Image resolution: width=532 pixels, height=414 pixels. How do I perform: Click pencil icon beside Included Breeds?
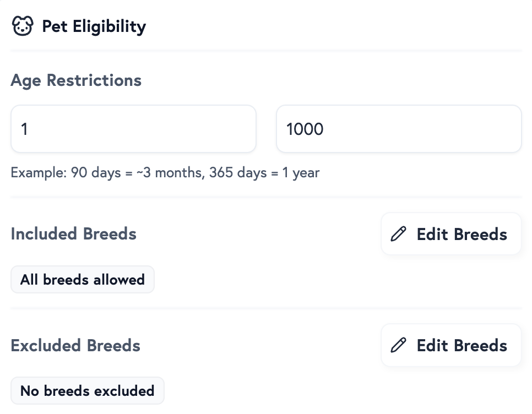tap(398, 234)
